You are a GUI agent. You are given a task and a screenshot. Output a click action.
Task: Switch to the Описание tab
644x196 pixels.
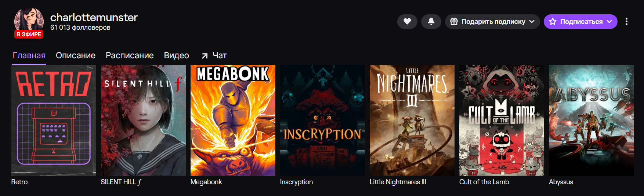(x=76, y=55)
